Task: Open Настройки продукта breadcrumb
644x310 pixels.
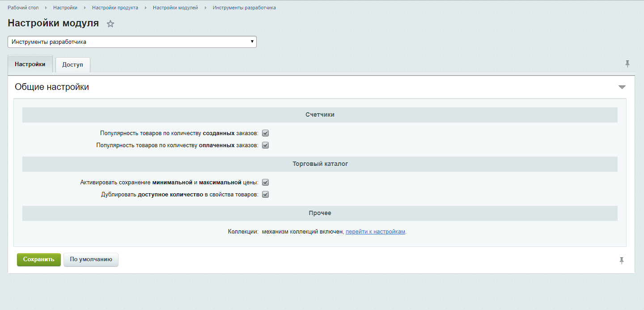Action: [x=115, y=8]
